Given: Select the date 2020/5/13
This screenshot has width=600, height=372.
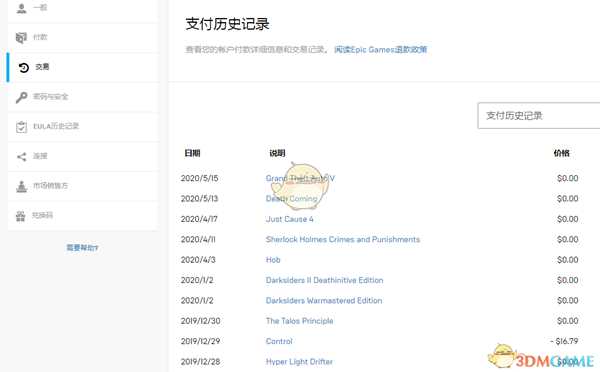Looking at the screenshot, I should (199, 199).
